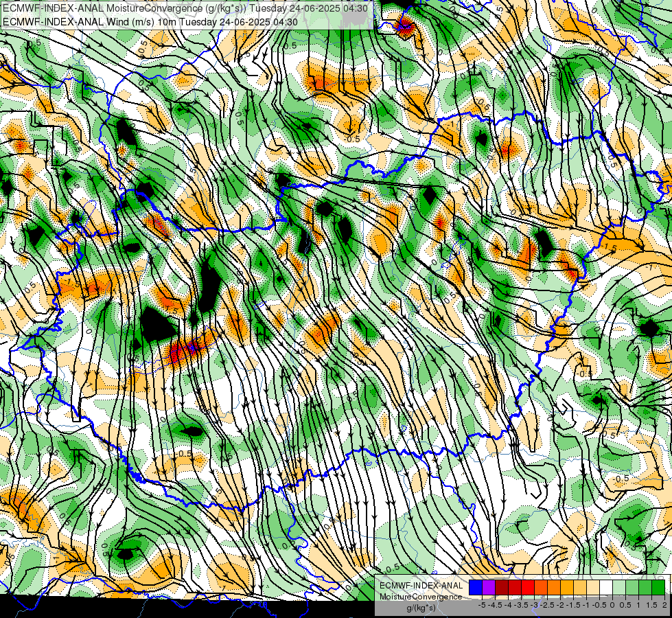The height and width of the screenshot is (618, 672).
Task: Click 'ECMWF-INDEX-ANAL' text in the legend box
Action: point(421,586)
